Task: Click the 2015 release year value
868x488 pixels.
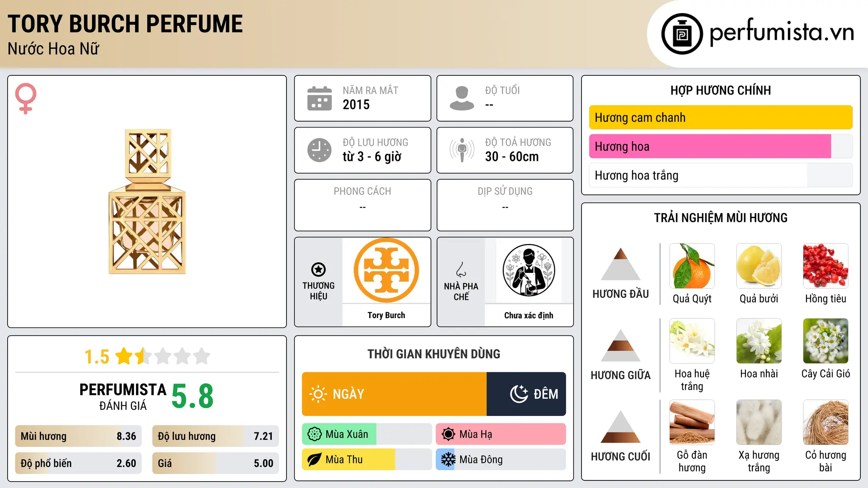Action: 356,105
